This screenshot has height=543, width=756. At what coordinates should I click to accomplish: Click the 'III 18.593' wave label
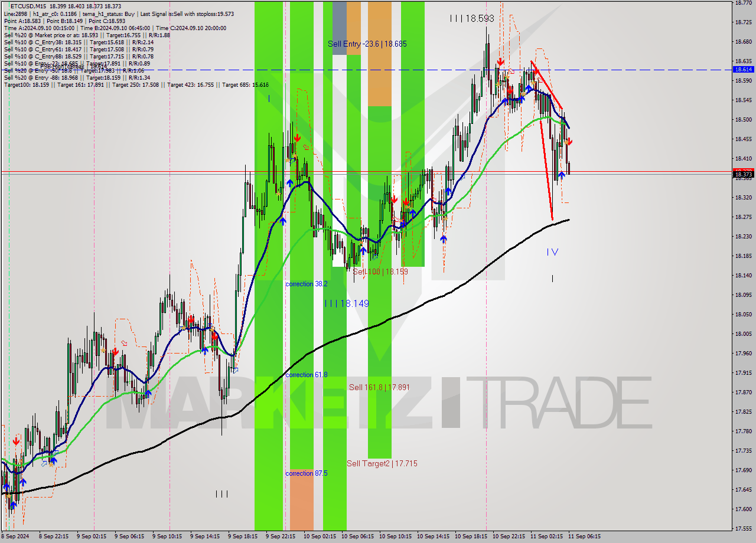(472, 18)
